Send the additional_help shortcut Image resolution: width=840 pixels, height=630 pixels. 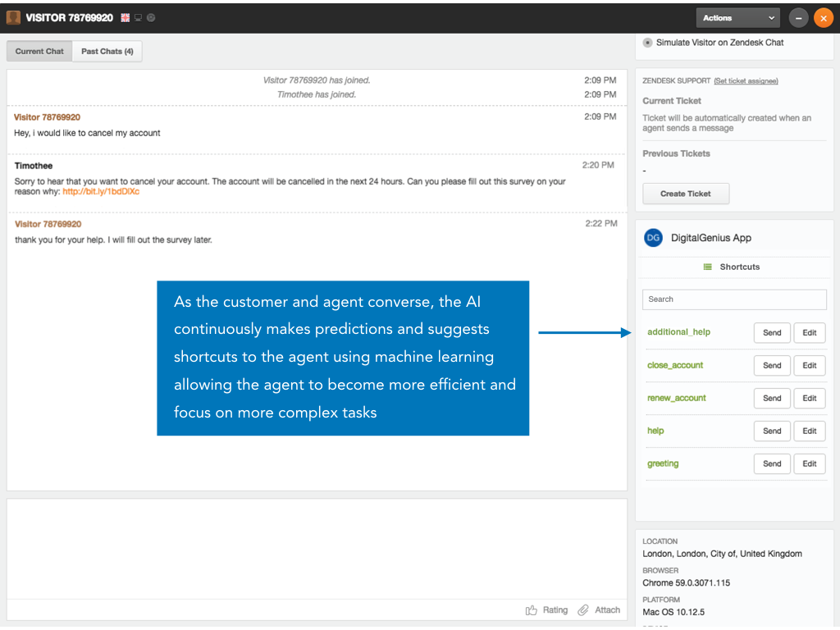[x=772, y=333]
